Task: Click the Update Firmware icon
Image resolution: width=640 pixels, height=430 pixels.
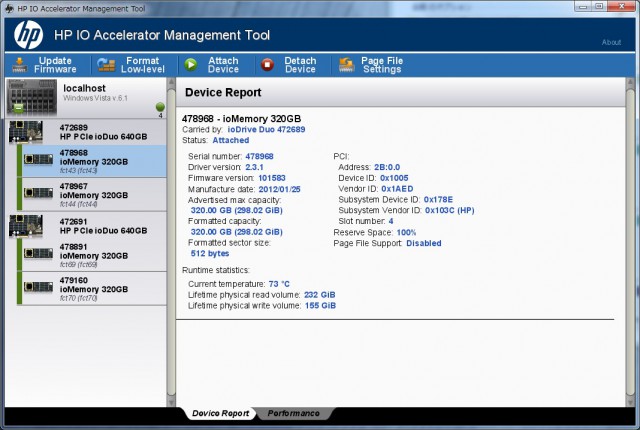Action: tap(20, 65)
